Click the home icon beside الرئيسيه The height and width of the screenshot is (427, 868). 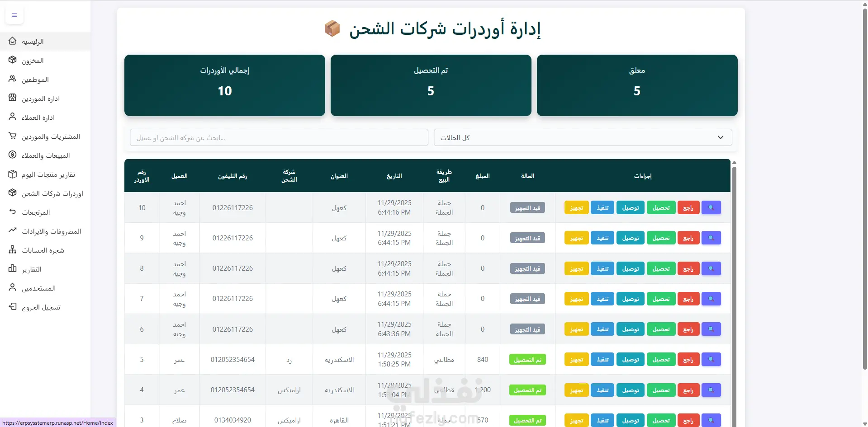pyautogui.click(x=13, y=41)
